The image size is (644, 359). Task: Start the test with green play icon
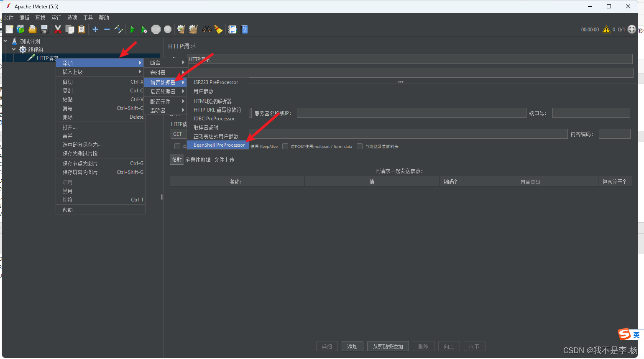133,29
